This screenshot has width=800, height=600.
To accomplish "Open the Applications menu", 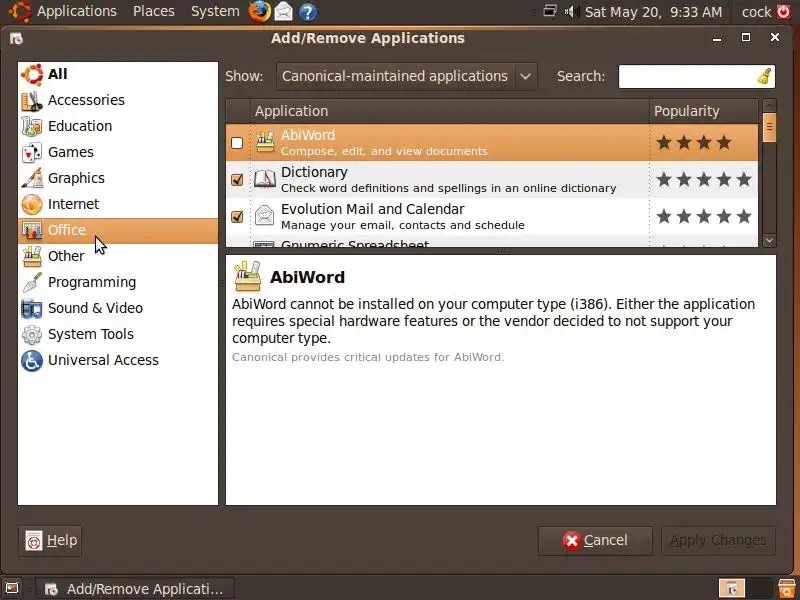I will tap(77, 11).
